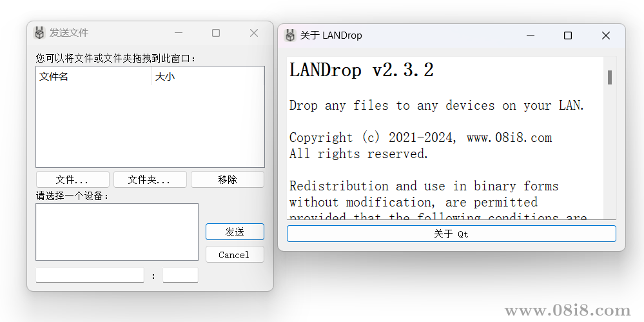
Task: Minimize the 关于 LANDrop window
Action: (x=531, y=35)
